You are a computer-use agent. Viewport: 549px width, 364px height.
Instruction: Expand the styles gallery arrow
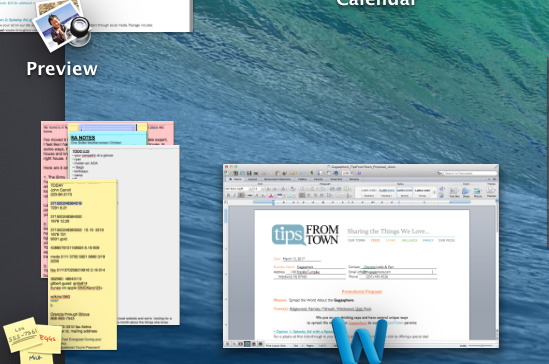[434, 192]
